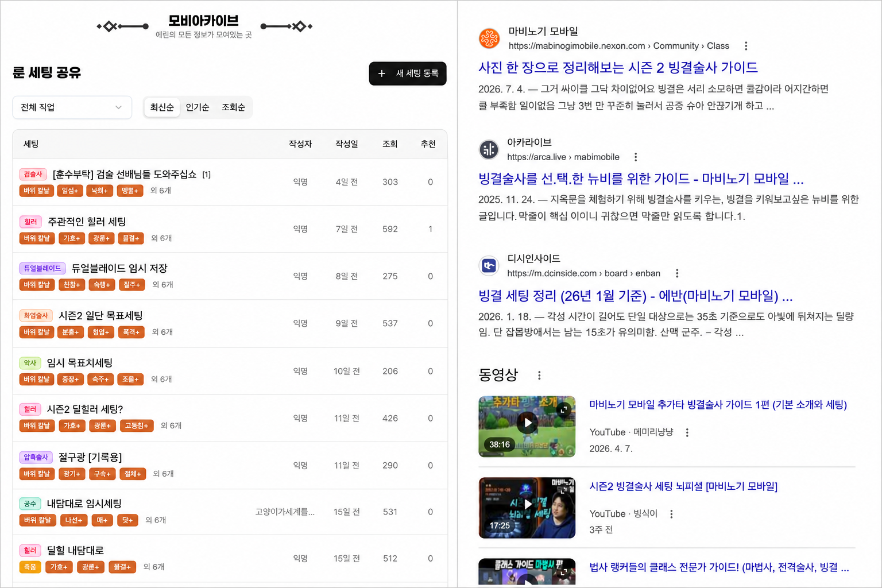Open the three-dot menu beside YouTube · 빙식이
The height and width of the screenshot is (588, 882).
click(671, 514)
